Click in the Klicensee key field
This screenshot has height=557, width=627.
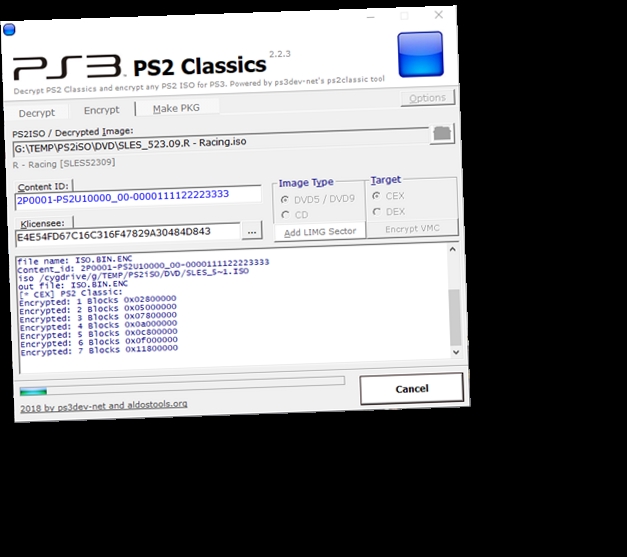(x=128, y=233)
